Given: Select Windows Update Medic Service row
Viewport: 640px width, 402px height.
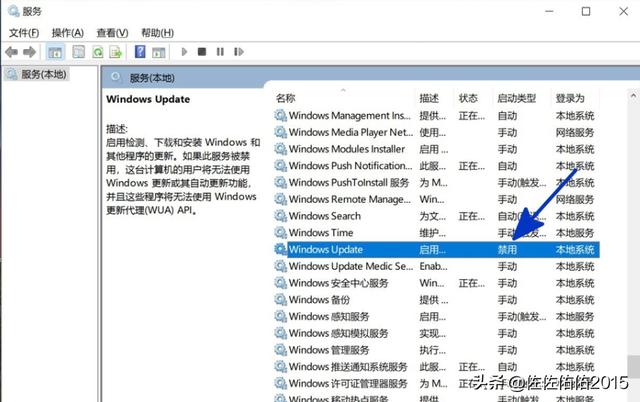Looking at the screenshot, I should (x=436, y=266).
